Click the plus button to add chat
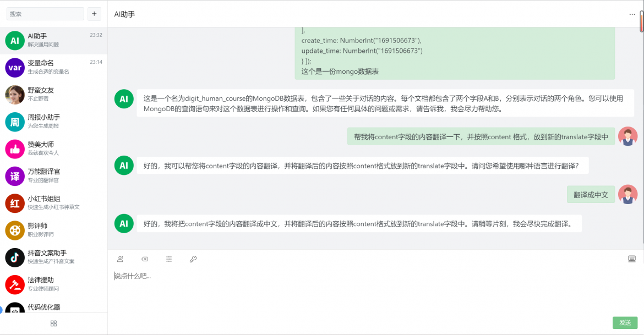 point(94,14)
